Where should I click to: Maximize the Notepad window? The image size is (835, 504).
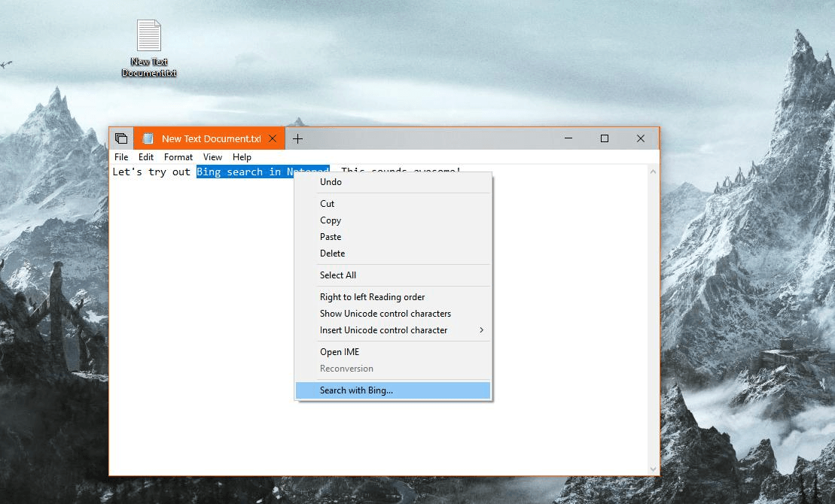click(x=605, y=138)
